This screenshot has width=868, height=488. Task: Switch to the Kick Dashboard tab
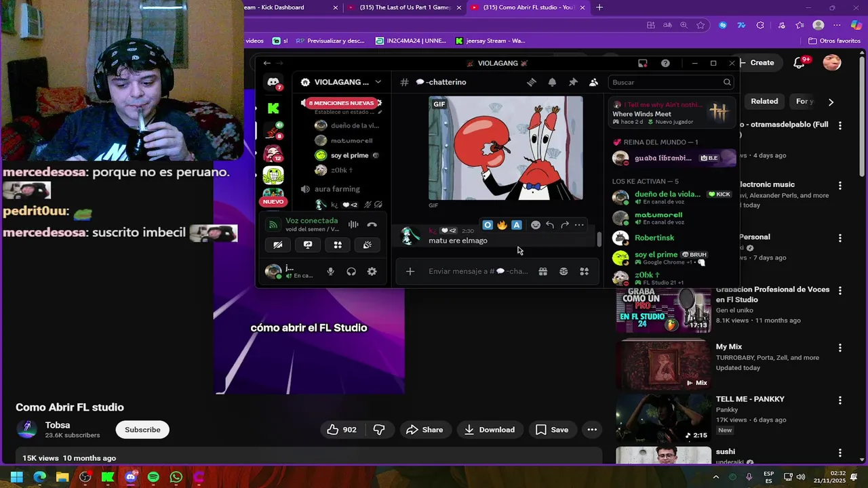[292, 7]
